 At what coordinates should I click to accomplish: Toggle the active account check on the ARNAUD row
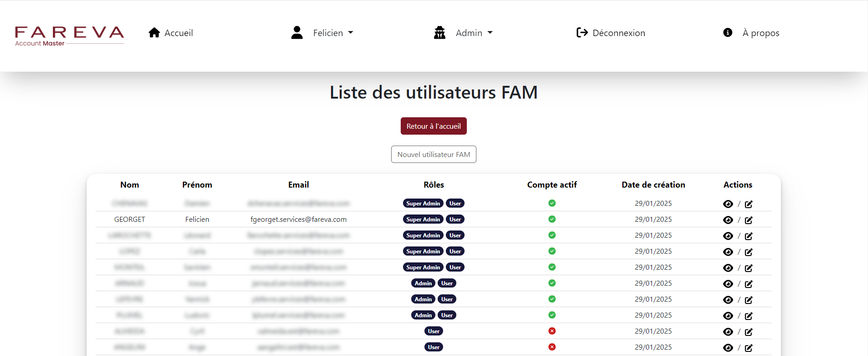pos(552,283)
